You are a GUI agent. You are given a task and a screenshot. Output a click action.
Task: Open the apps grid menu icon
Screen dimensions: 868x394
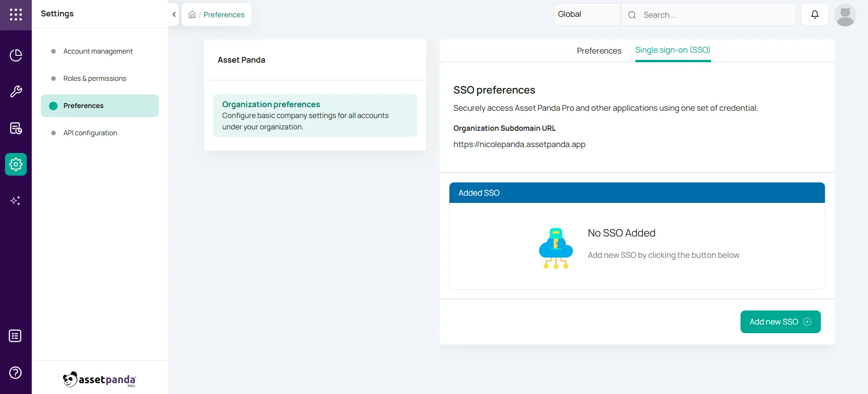[x=16, y=15]
